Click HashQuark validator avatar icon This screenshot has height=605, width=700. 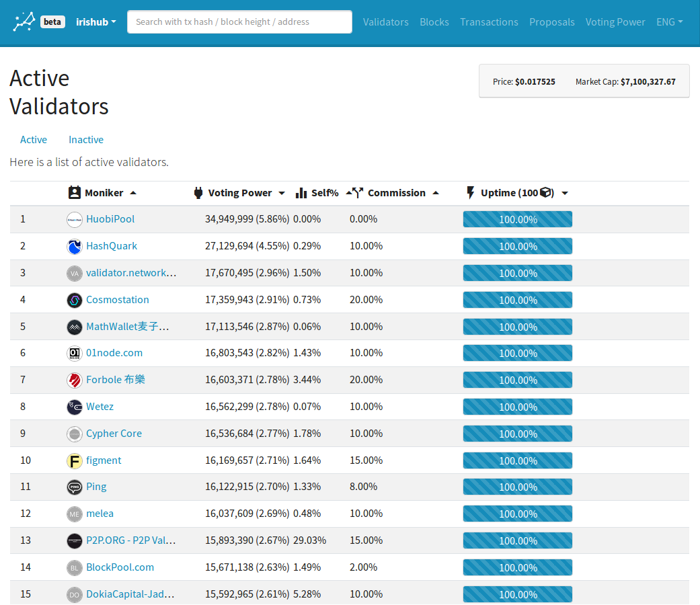pos(75,246)
